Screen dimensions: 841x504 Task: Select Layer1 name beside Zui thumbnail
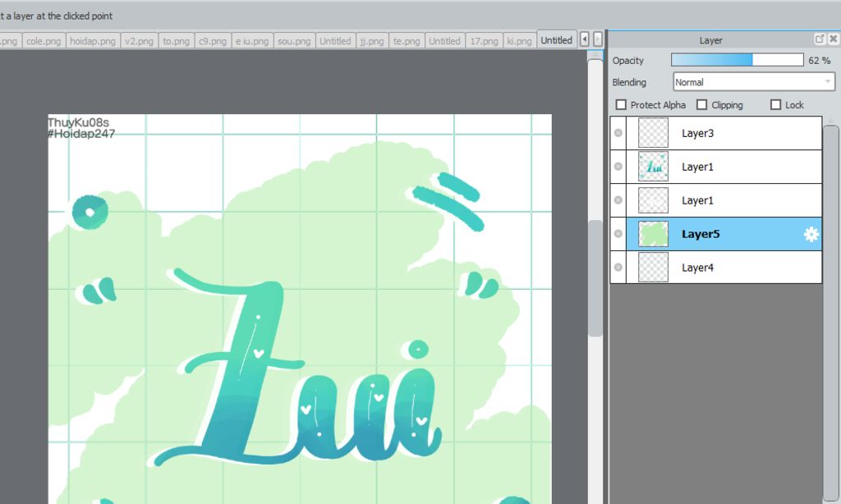tap(697, 167)
